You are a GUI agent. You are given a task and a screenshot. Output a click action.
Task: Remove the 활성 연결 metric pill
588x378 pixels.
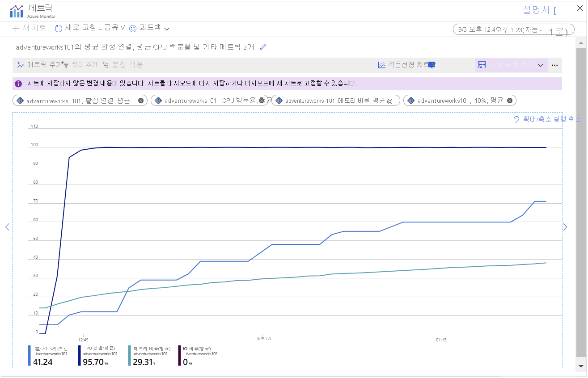coord(141,101)
